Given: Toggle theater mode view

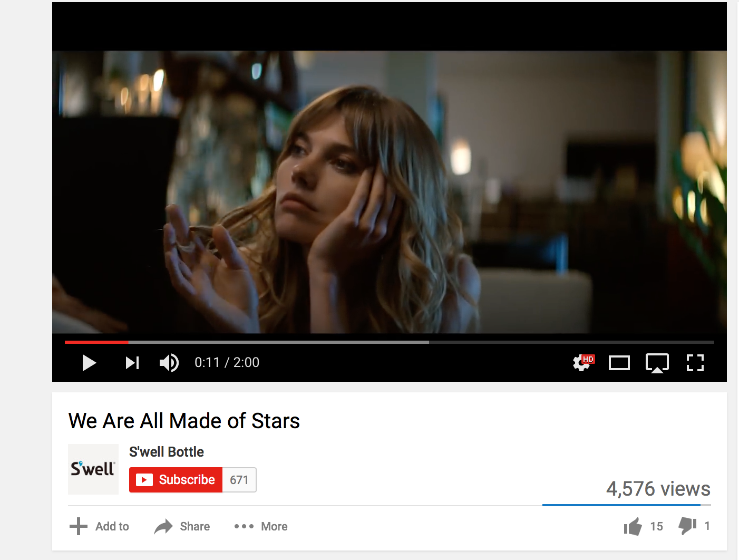Looking at the screenshot, I should click(x=619, y=363).
